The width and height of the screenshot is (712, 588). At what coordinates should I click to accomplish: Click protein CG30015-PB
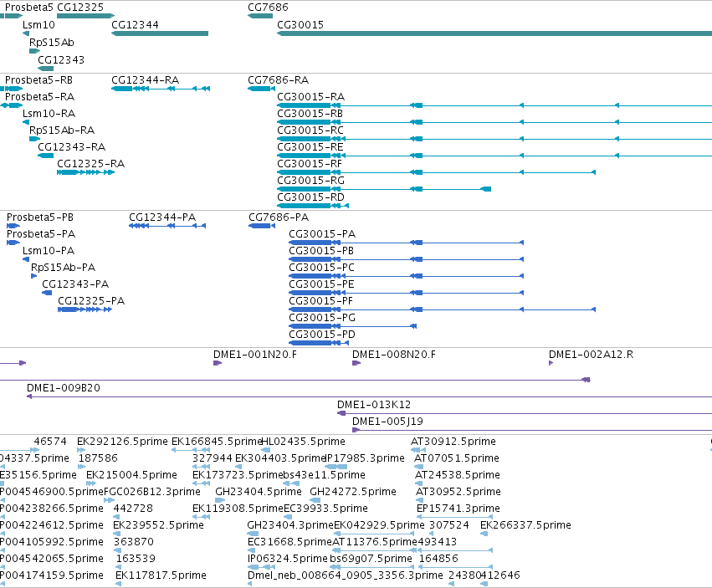[x=321, y=251]
